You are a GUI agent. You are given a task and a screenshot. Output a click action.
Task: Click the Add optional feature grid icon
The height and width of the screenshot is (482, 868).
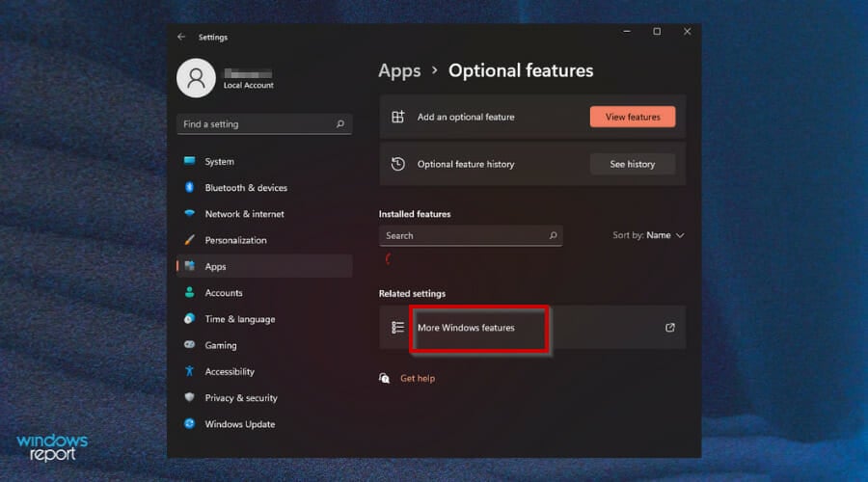(x=398, y=117)
